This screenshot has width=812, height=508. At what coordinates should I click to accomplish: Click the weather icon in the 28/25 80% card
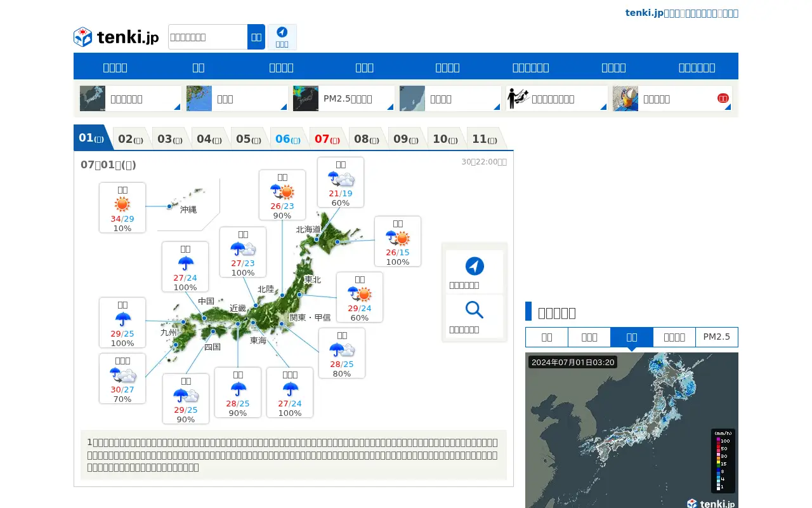pos(342,350)
